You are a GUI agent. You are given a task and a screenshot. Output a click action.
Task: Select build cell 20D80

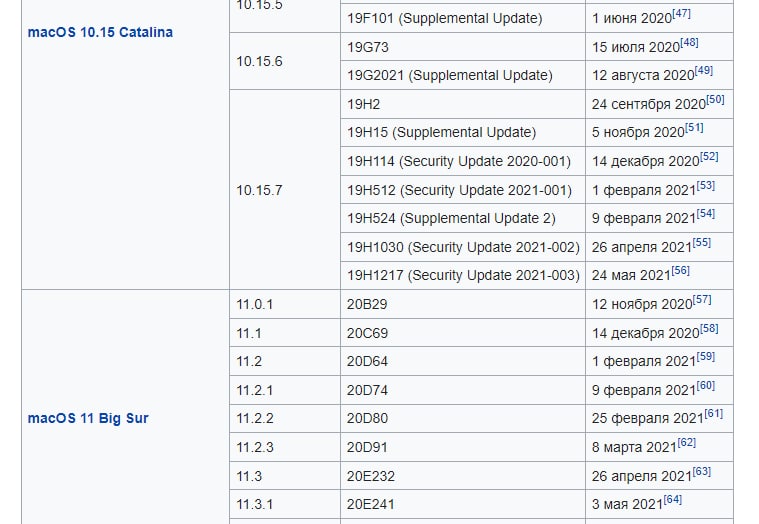click(463, 419)
